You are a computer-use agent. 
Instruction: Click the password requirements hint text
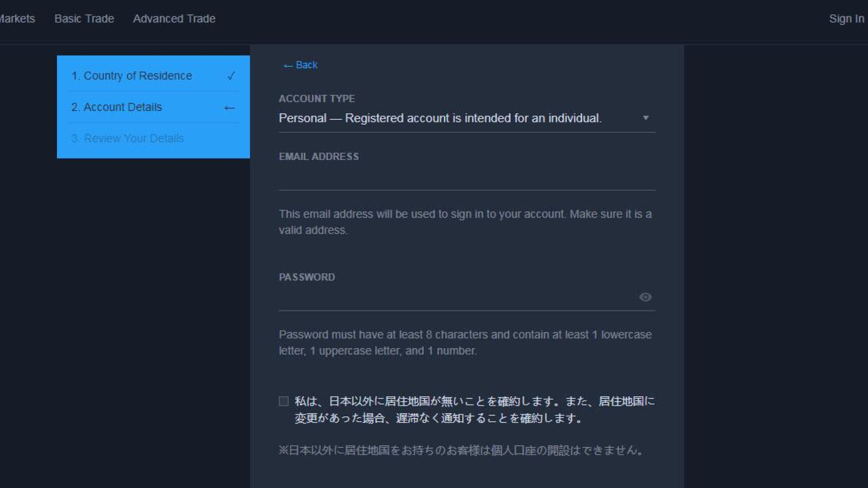tap(465, 343)
